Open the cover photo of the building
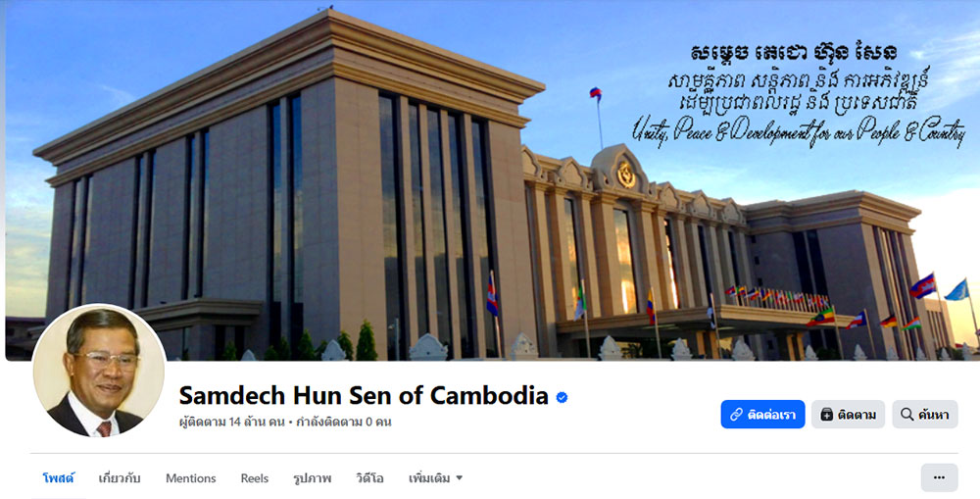Viewport: 980px width, 499px height. tap(490, 180)
